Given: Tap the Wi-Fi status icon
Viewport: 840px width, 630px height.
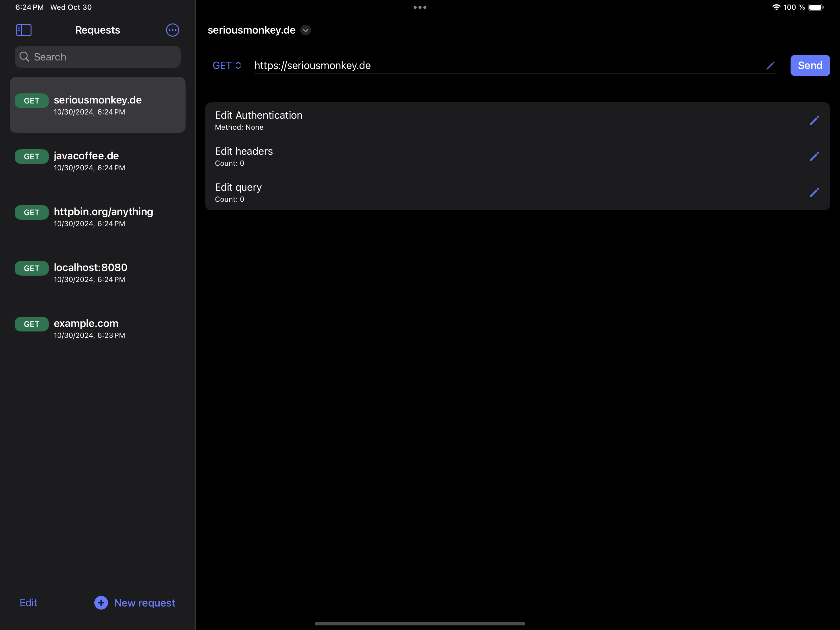Looking at the screenshot, I should coord(776,7).
